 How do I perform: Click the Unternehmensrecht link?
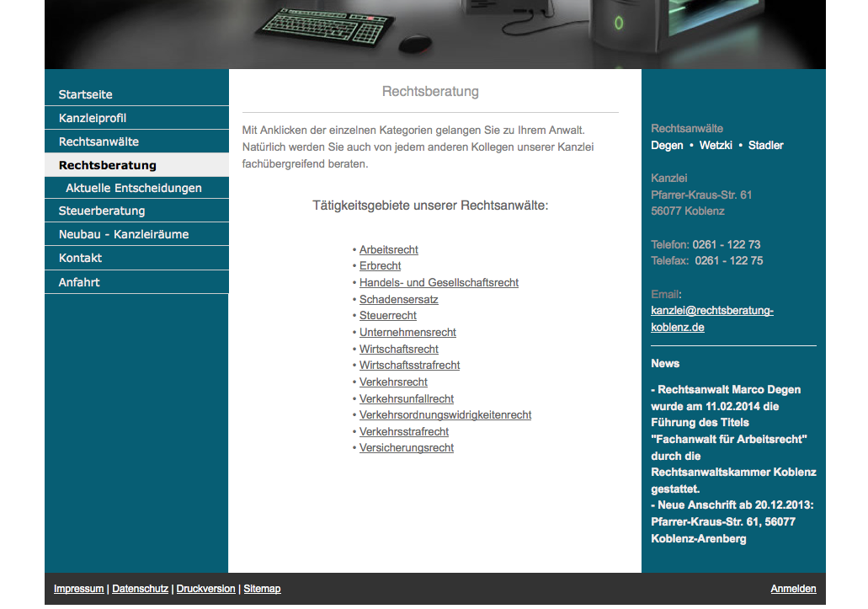pyautogui.click(x=407, y=332)
